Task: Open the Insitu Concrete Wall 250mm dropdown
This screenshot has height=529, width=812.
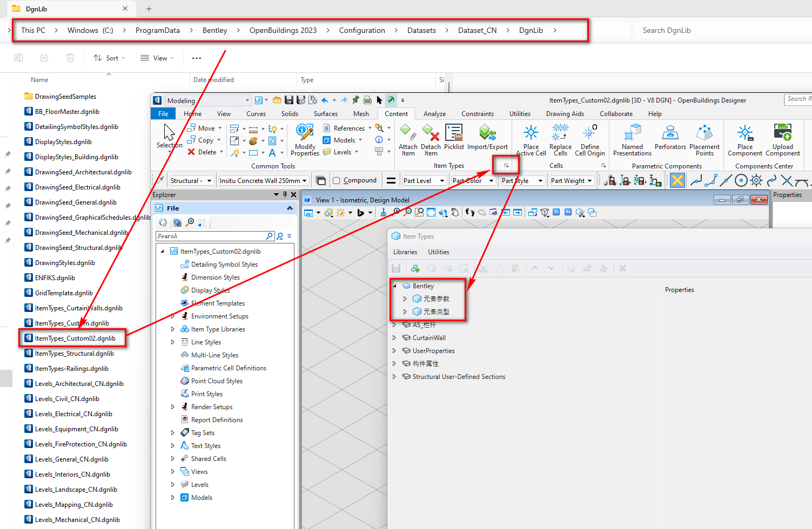Action: pos(305,181)
